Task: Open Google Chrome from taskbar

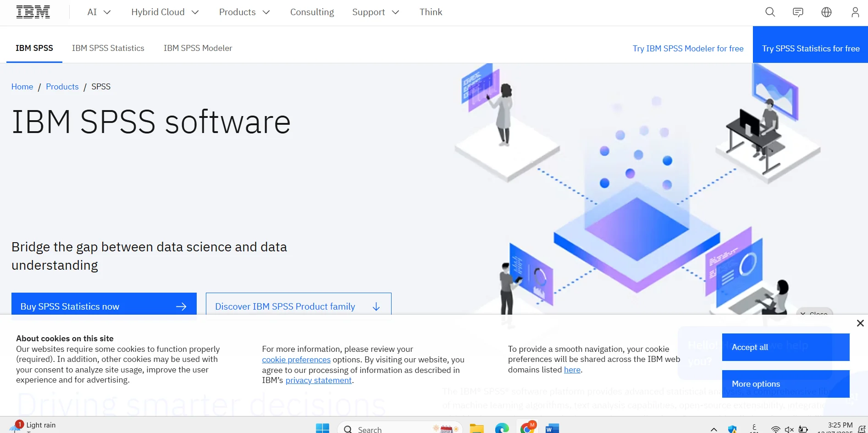Action: (x=528, y=427)
